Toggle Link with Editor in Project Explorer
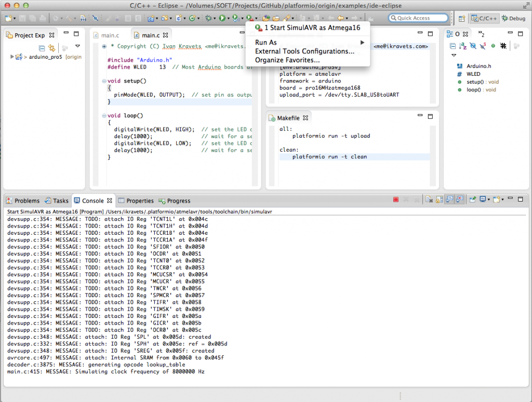The width and height of the screenshot is (532, 402). pos(51,48)
